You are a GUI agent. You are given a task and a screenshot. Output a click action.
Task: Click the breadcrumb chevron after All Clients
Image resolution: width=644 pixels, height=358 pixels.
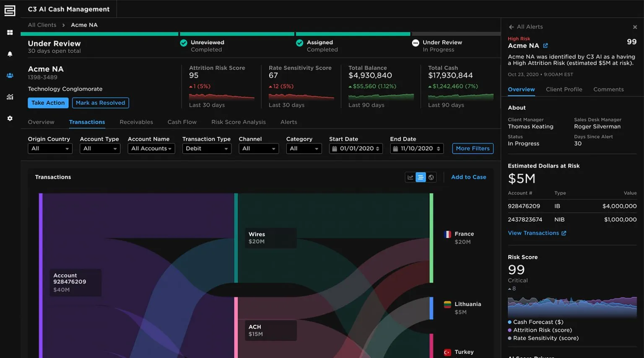click(x=64, y=25)
